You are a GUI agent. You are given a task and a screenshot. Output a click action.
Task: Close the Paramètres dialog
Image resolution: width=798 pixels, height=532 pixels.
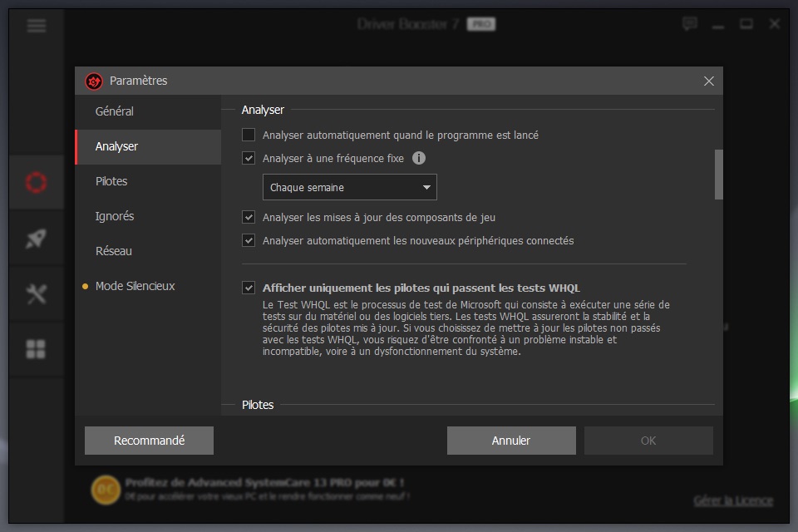point(709,81)
